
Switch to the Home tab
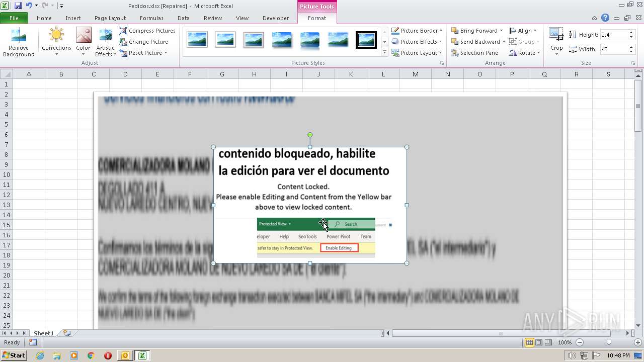[x=44, y=18]
